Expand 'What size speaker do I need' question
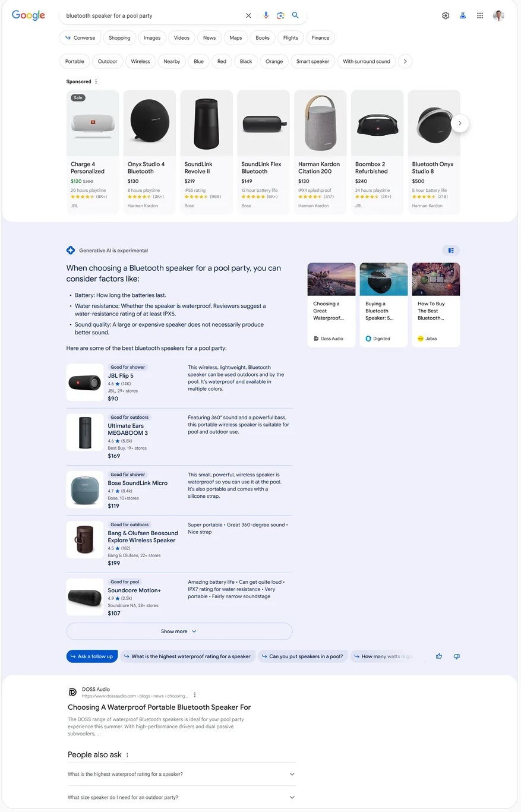The image size is (521, 812). 181,797
